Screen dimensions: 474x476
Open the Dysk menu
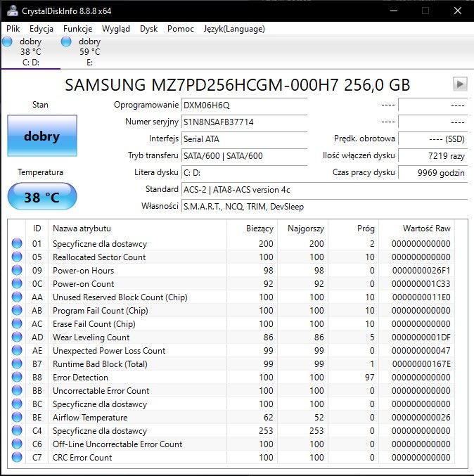(x=149, y=29)
